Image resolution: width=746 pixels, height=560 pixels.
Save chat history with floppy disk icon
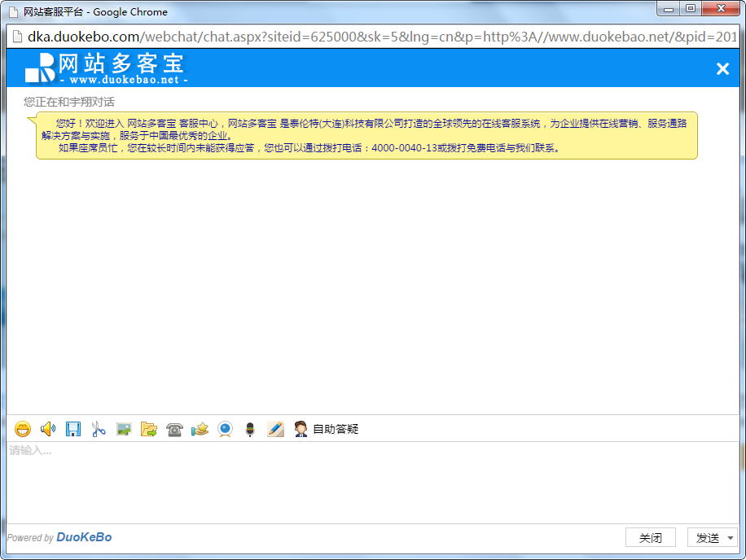[73, 429]
